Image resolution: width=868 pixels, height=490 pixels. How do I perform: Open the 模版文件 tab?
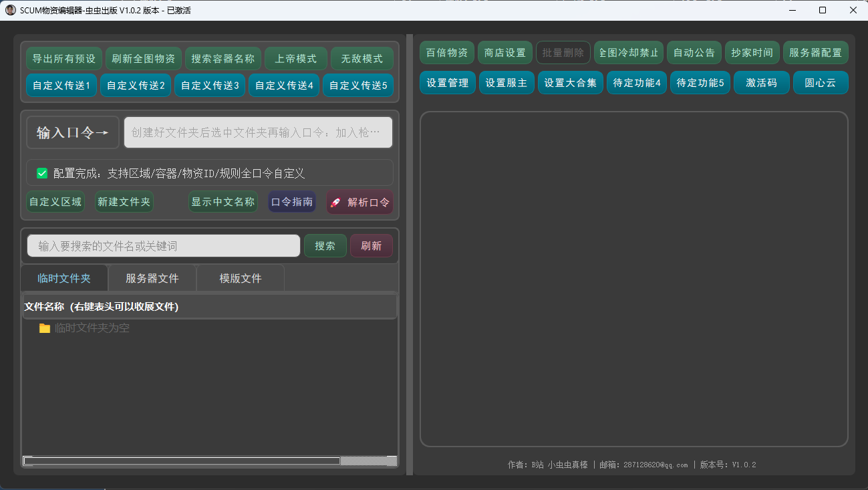click(x=241, y=278)
